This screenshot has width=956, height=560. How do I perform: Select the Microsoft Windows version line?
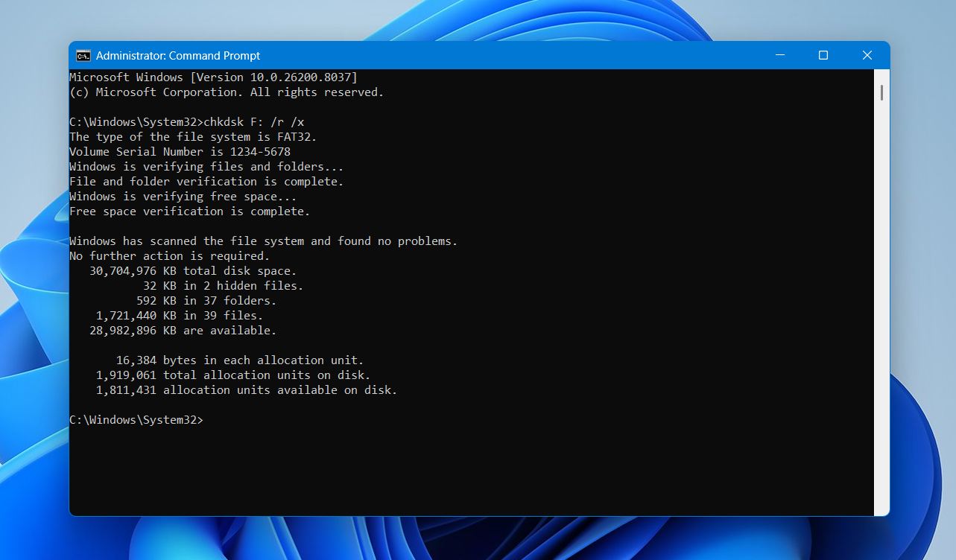(x=214, y=77)
